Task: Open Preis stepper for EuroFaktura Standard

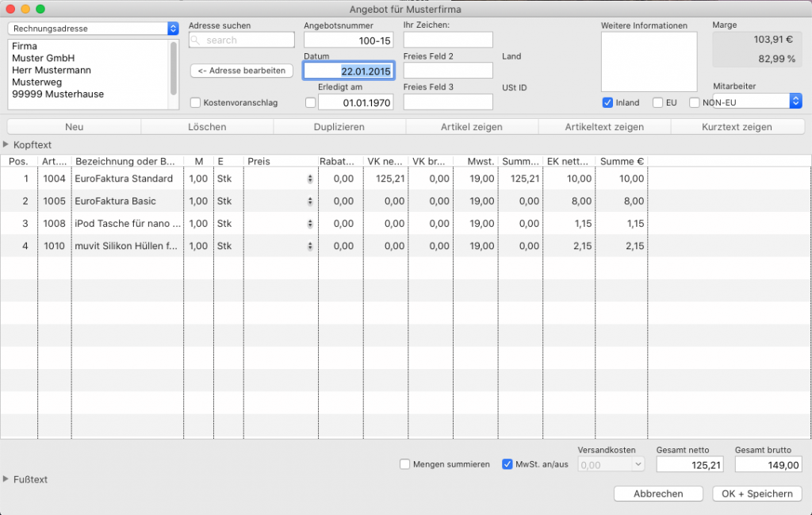Action: tap(310, 179)
